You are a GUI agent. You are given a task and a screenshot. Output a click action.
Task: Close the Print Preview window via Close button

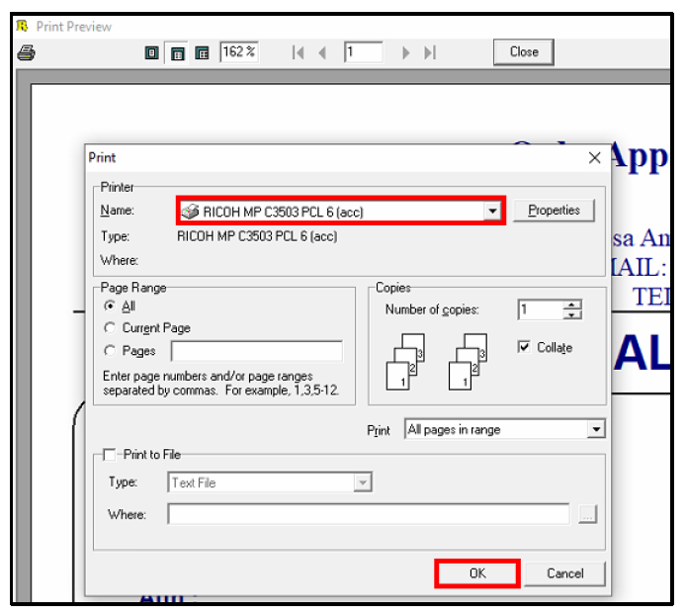click(x=524, y=52)
